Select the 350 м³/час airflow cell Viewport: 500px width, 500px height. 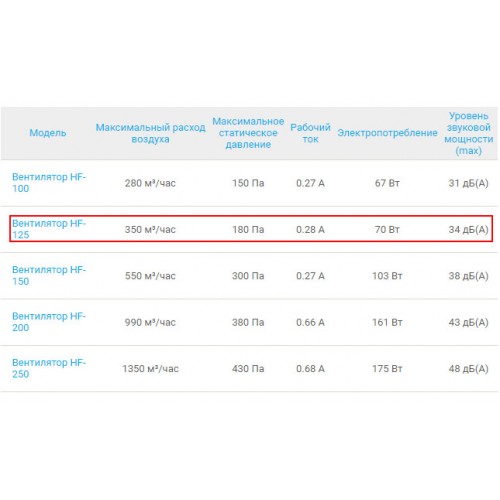150,229
